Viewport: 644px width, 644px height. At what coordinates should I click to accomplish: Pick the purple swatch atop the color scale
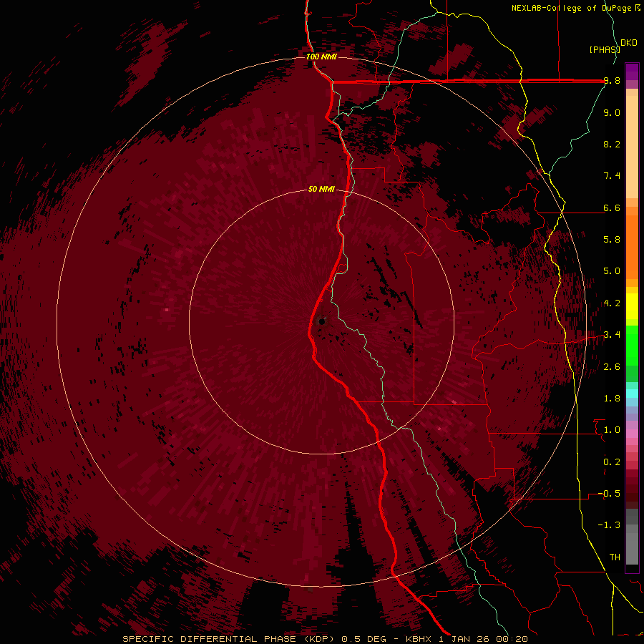632,72
